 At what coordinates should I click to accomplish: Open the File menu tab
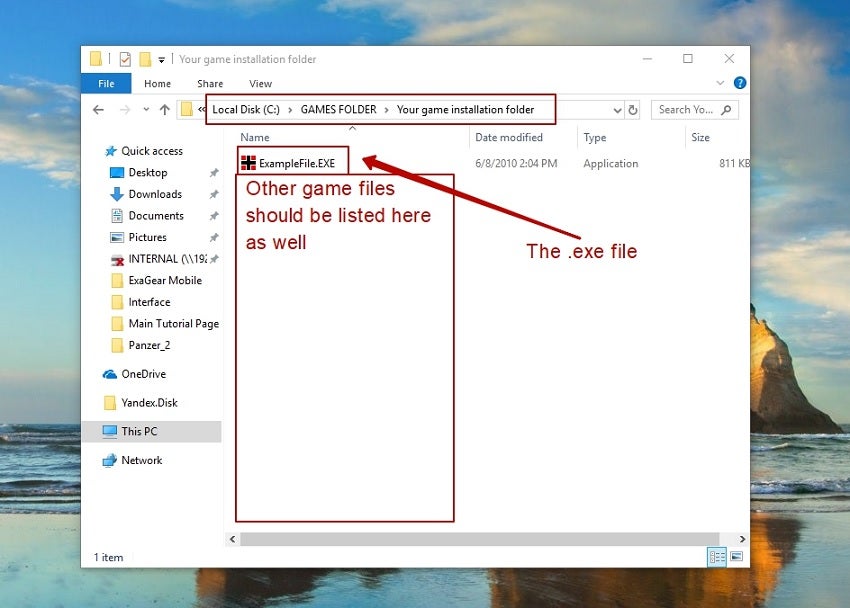[106, 83]
